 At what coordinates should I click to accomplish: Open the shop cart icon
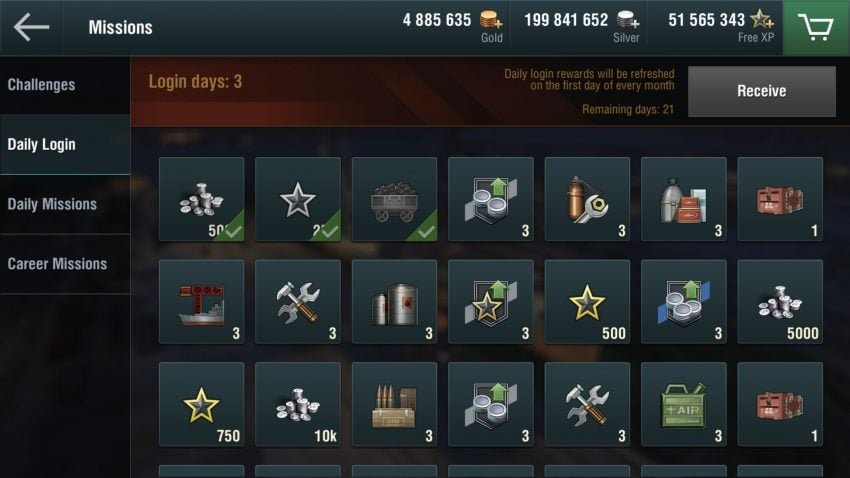click(x=816, y=27)
